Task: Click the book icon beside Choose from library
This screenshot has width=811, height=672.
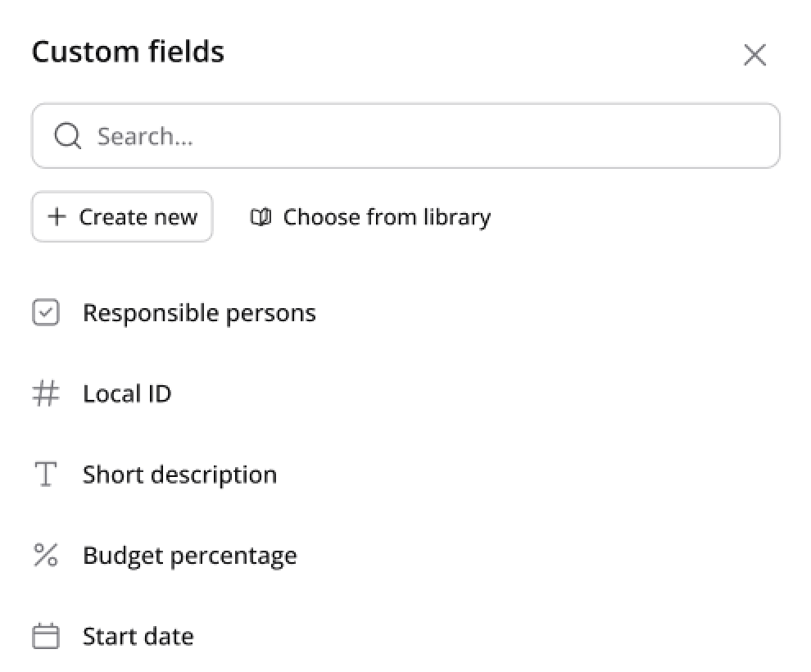Action: coord(261,216)
